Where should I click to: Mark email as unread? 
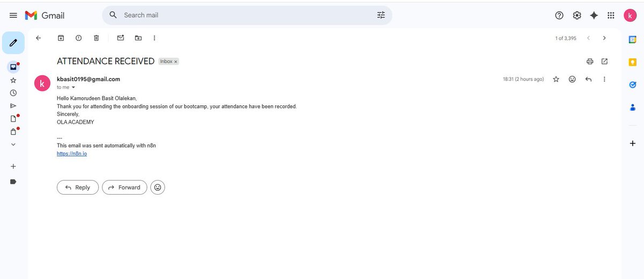121,38
